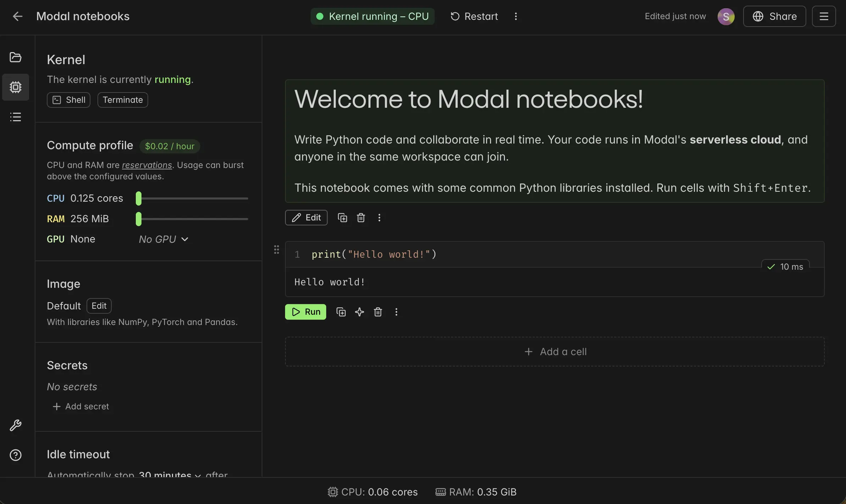Click the RAM usage status bar indicator
The width and height of the screenshot is (846, 504).
pyautogui.click(x=476, y=492)
